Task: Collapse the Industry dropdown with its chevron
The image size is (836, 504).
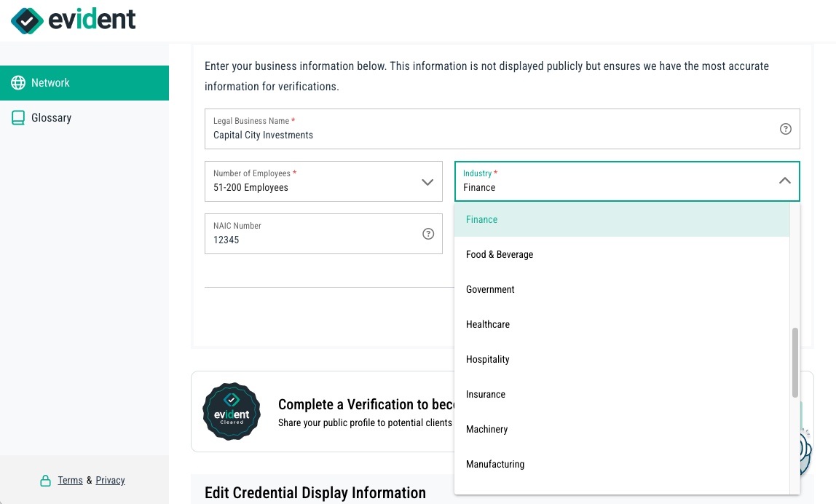Action: 785,181
